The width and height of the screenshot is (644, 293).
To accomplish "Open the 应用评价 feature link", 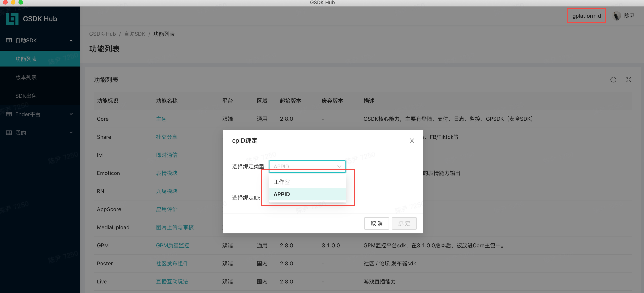I will click(166, 209).
